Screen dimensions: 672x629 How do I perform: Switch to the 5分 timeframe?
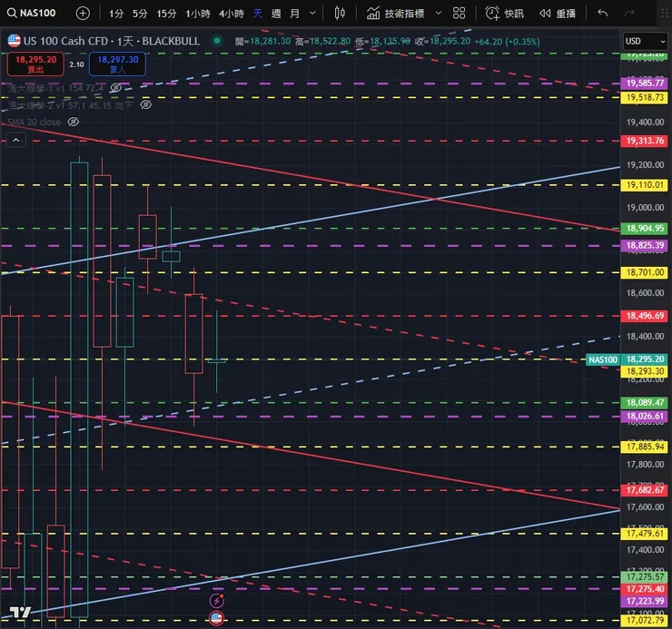click(140, 14)
